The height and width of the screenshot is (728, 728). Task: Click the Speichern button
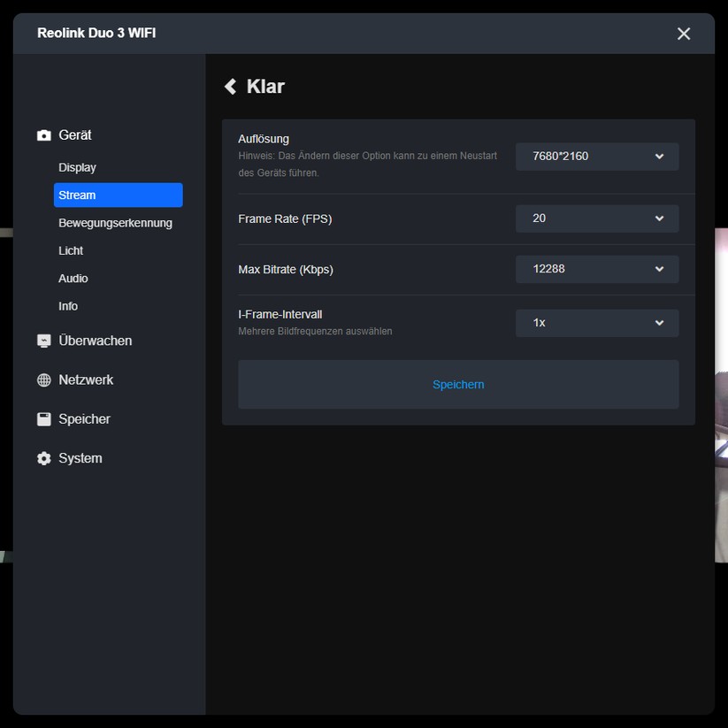coord(458,384)
